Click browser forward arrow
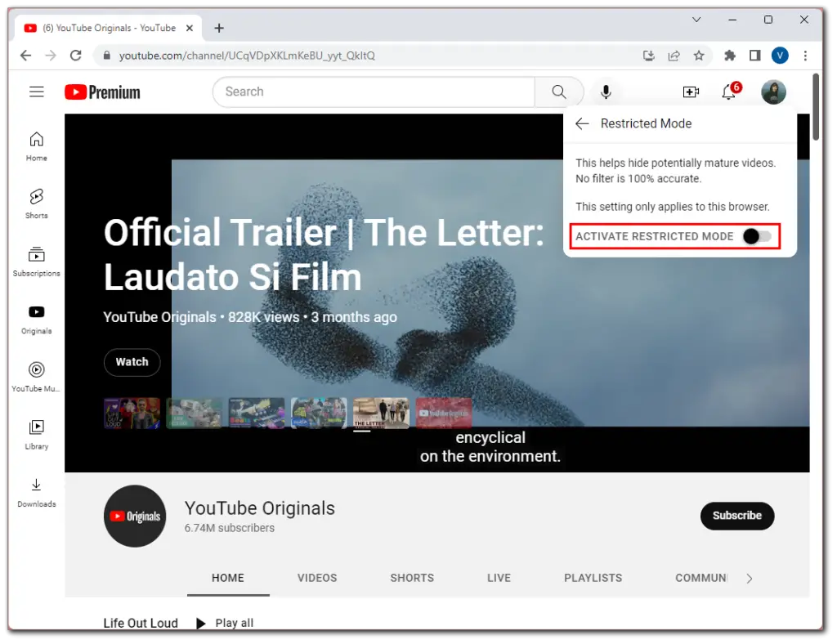The image size is (837, 644). point(51,56)
